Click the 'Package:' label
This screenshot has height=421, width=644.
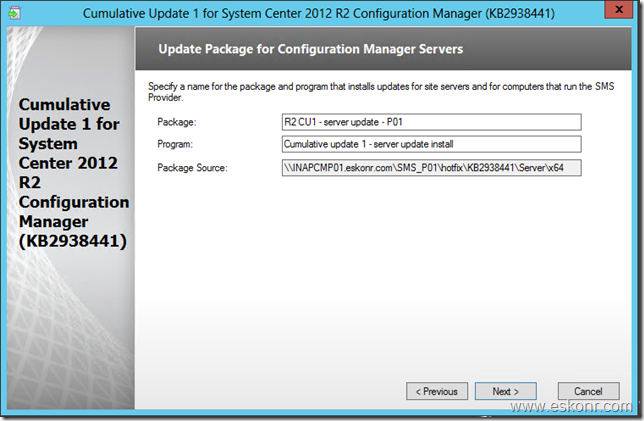click(177, 122)
